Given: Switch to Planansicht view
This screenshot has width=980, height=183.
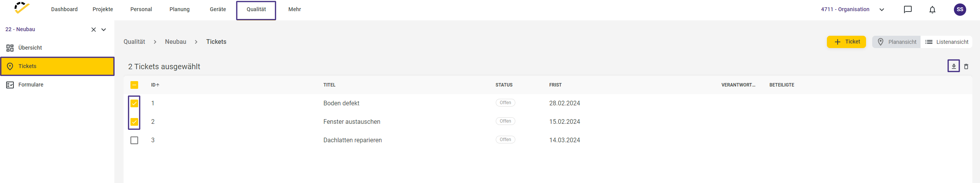Looking at the screenshot, I should (896, 42).
